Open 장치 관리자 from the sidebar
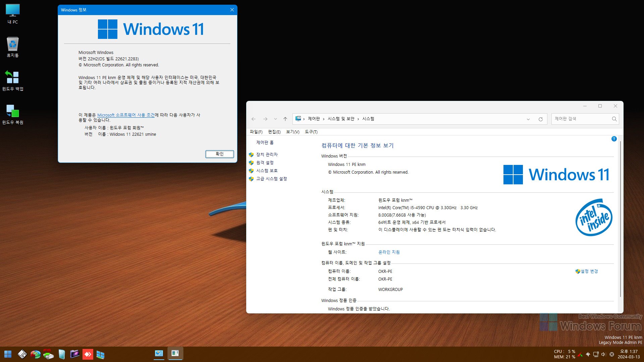644x362 pixels. click(267, 155)
